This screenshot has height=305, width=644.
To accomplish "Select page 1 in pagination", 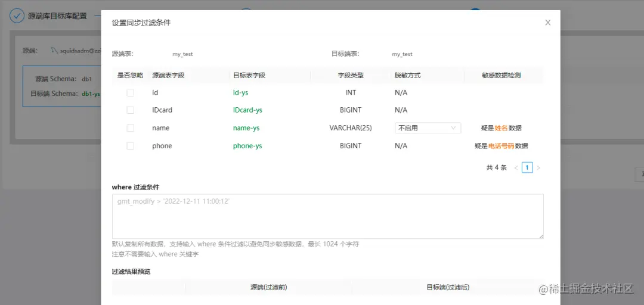I will (527, 167).
